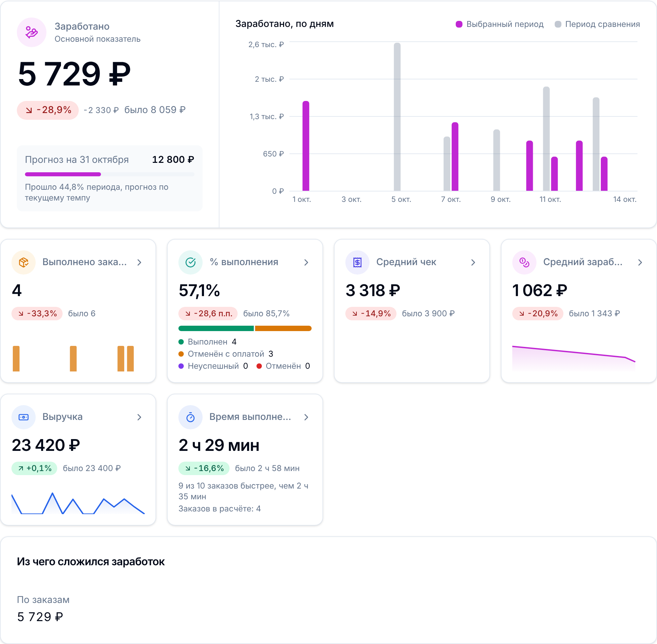The image size is (657, 644).
Task: Click the 12 800 ₽ forecast value
Action: 173,159
